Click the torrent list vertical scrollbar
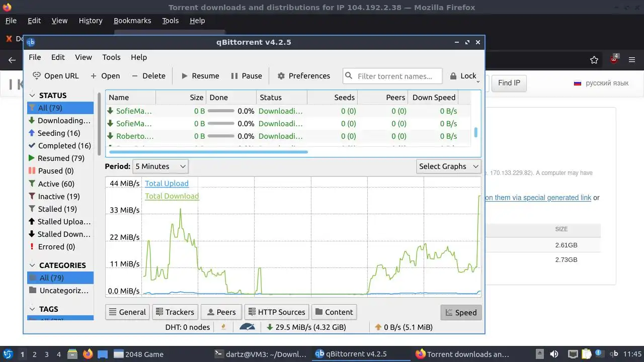 476,133
